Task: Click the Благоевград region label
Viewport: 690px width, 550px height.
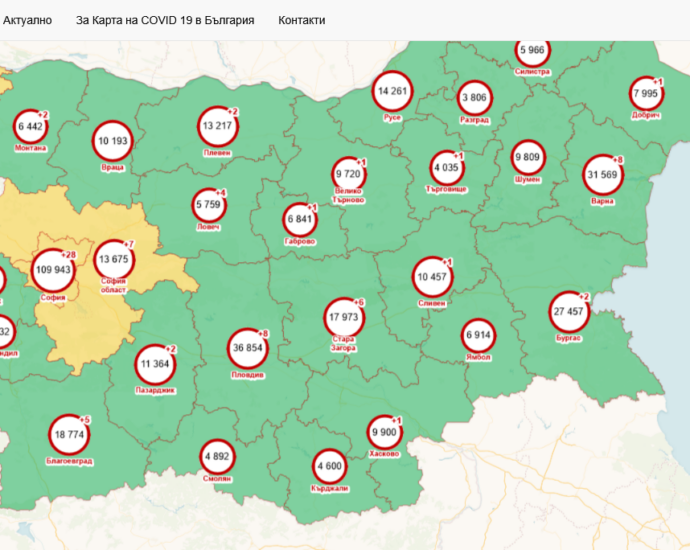Action: pyautogui.click(x=69, y=462)
